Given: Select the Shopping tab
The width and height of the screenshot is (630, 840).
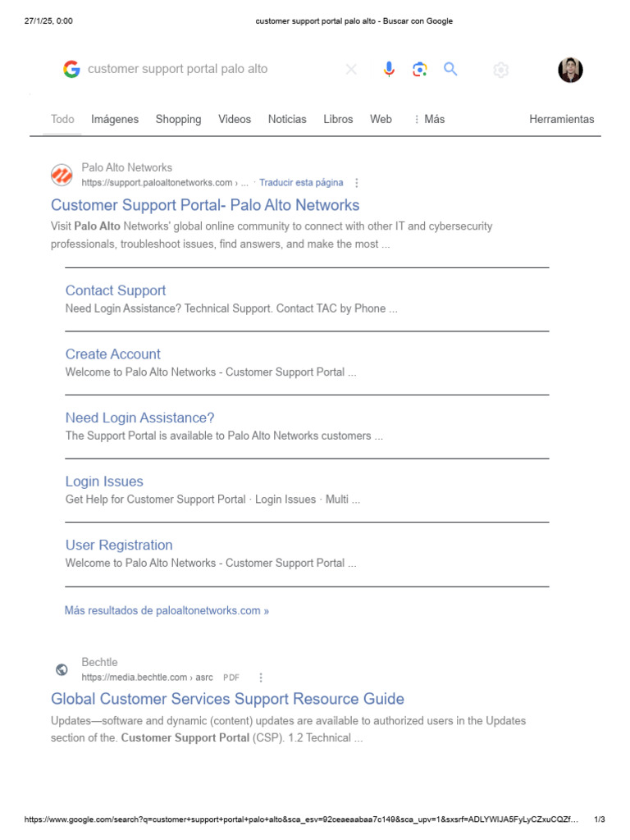Looking at the screenshot, I should pos(178,120).
